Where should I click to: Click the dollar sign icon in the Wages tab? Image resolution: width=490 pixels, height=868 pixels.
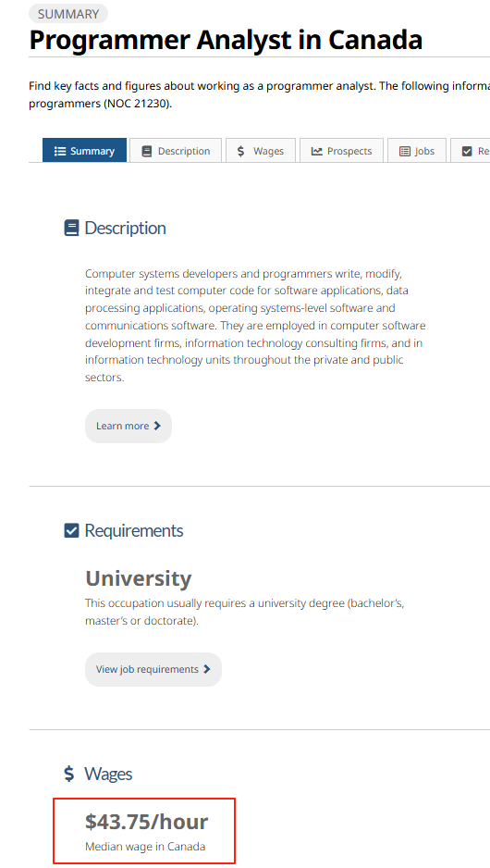coord(240,151)
